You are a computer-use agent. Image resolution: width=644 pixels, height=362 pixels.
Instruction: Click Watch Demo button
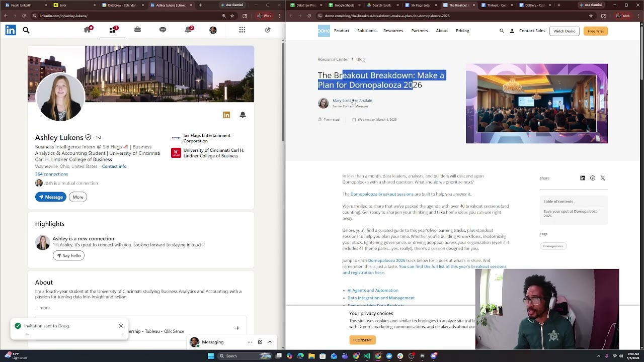[565, 31]
